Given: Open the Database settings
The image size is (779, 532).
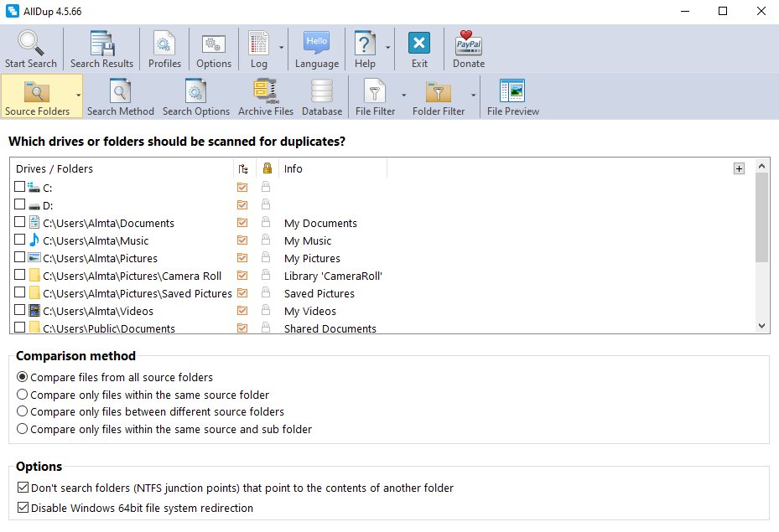Looking at the screenshot, I should coord(322,91).
